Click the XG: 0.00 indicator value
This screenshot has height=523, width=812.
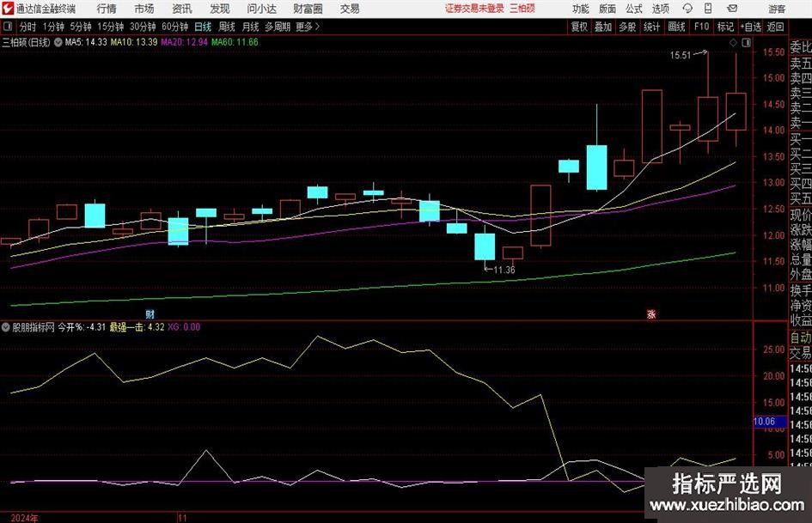click(x=184, y=327)
